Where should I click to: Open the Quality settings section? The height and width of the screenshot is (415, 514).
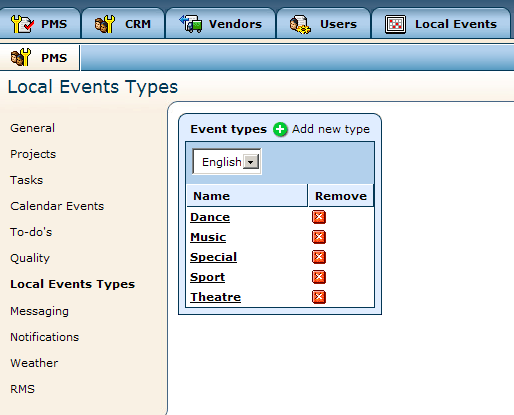tap(30, 258)
